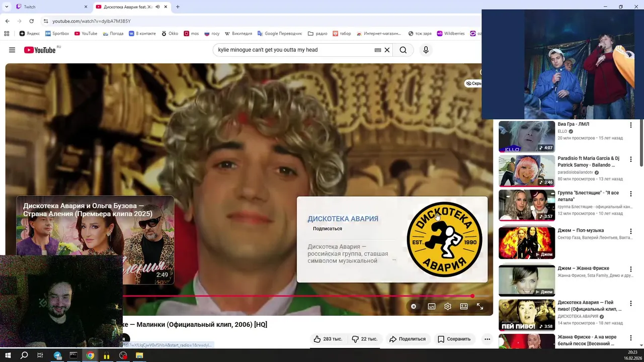Play Виа Гра - ЛМЛ thumbnail
Viewport: 644px width, 362px height.
[x=527, y=136]
